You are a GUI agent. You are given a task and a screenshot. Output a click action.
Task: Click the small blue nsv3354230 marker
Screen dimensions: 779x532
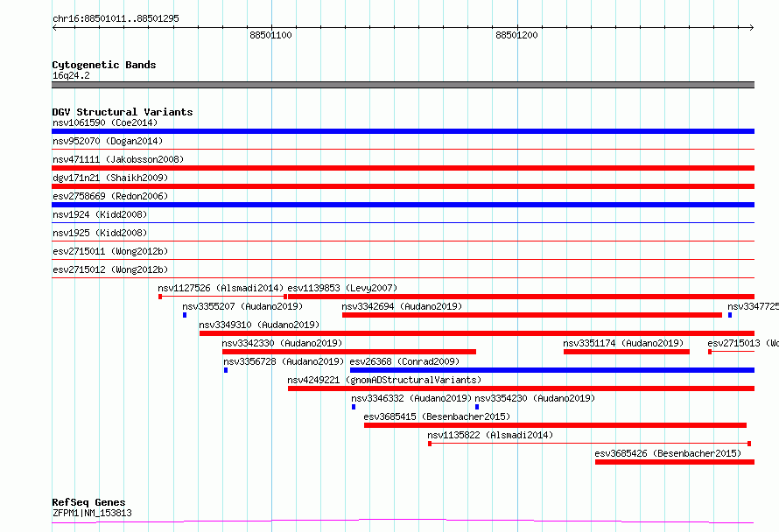click(477, 408)
